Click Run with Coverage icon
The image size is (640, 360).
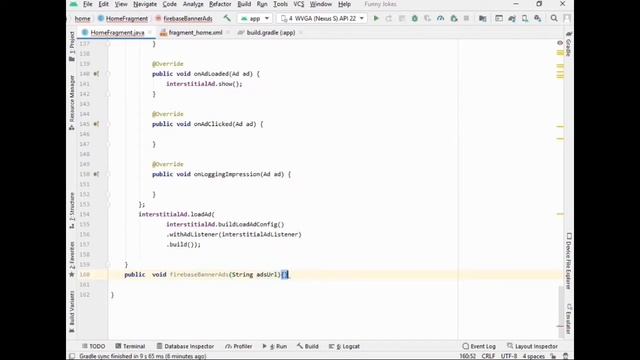pyautogui.click(x=427, y=18)
